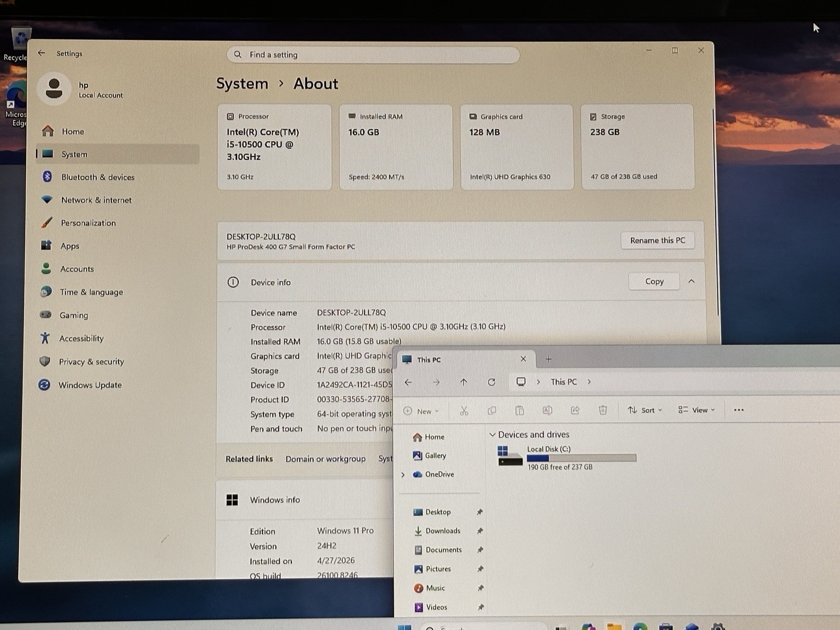Image resolution: width=840 pixels, height=630 pixels.
Task: Close the This PC tab
Action: tap(523, 359)
